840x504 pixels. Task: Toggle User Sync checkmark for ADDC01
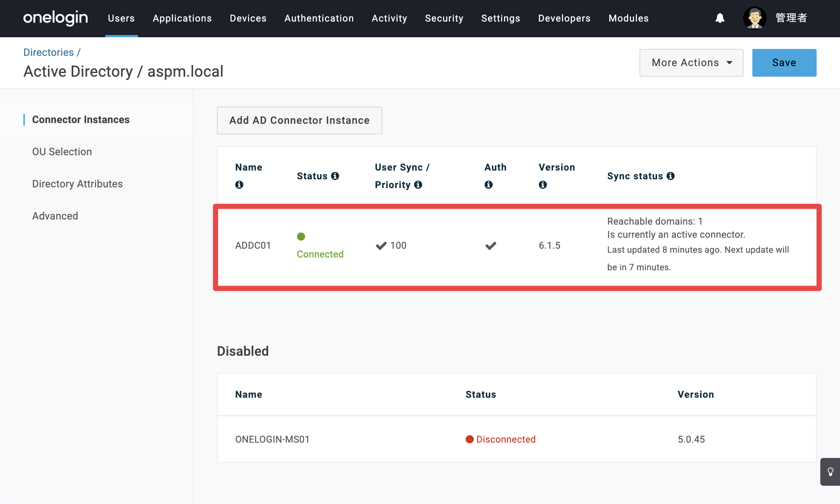tap(381, 246)
